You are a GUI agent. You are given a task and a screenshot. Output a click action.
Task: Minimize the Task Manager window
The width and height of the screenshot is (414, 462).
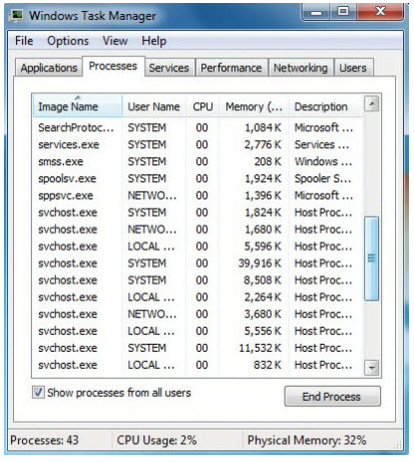316,12
